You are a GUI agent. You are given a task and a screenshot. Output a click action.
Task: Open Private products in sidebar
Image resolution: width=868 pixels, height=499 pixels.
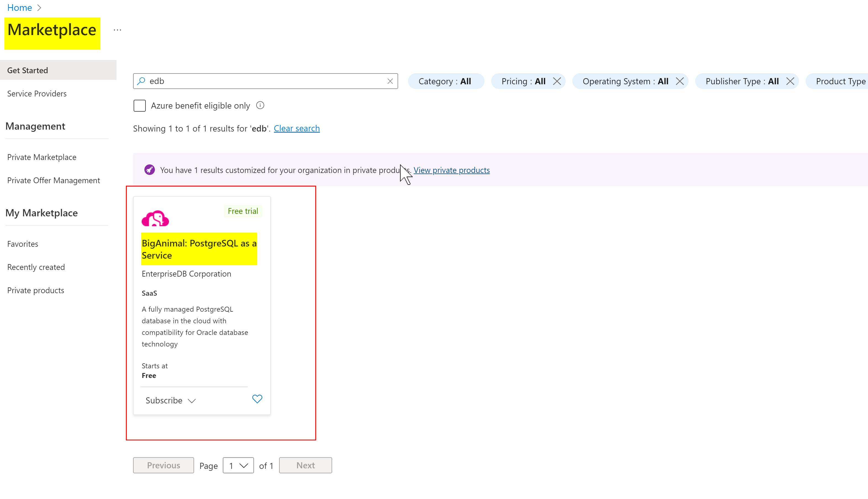point(36,290)
